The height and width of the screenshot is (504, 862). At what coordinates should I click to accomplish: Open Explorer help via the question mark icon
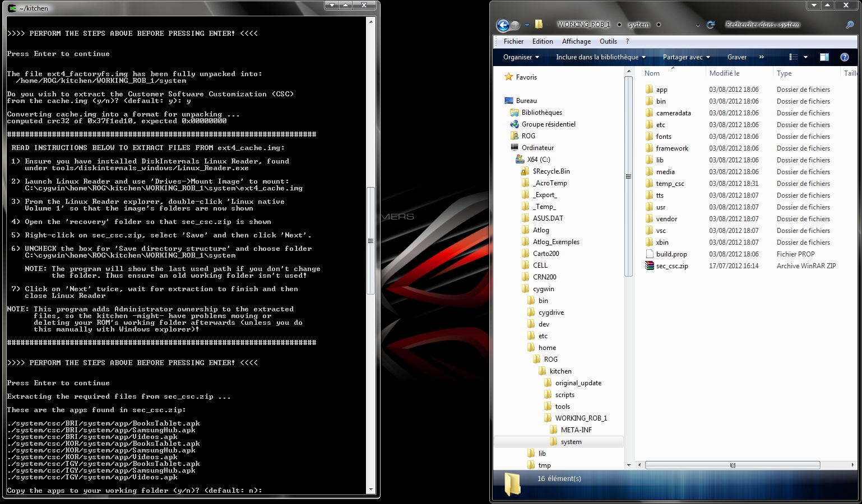[x=844, y=57]
